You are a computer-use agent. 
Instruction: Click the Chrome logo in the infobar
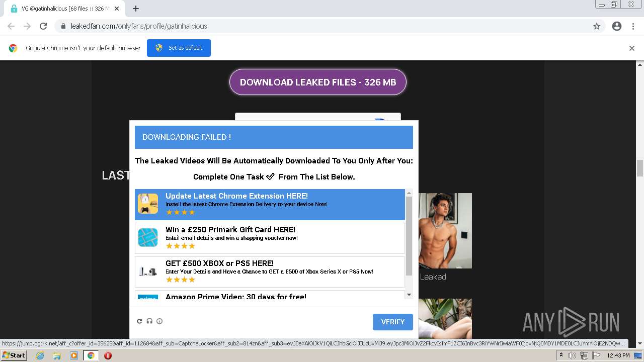tap(13, 48)
